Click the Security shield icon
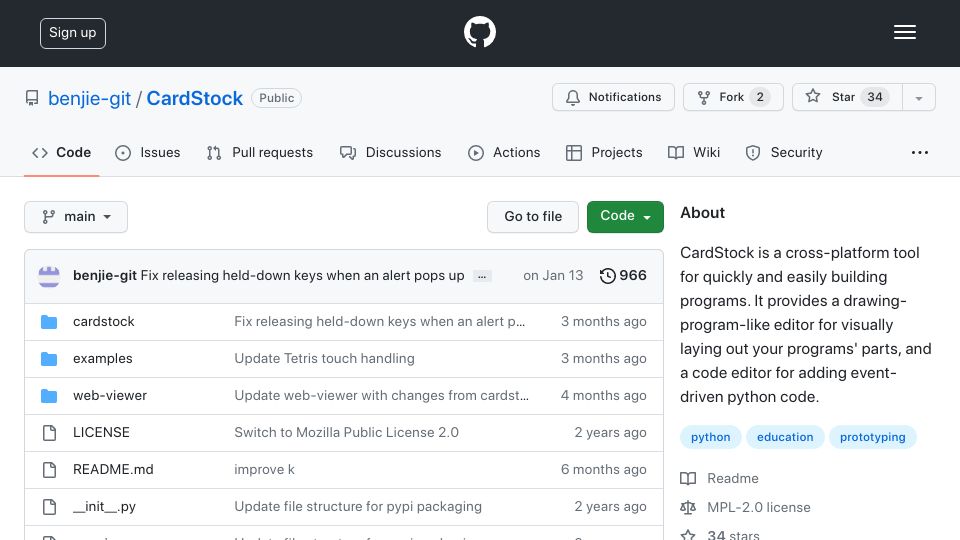 coord(753,153)
